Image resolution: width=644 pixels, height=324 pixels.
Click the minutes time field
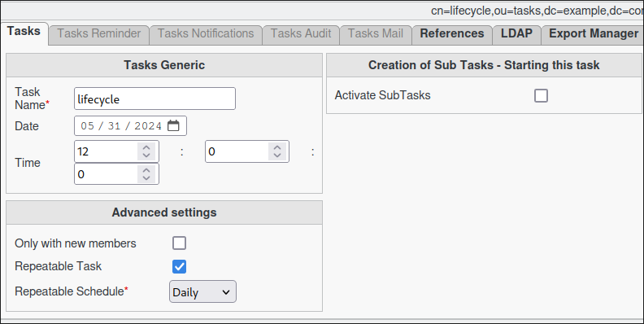(x=247, y=151)
